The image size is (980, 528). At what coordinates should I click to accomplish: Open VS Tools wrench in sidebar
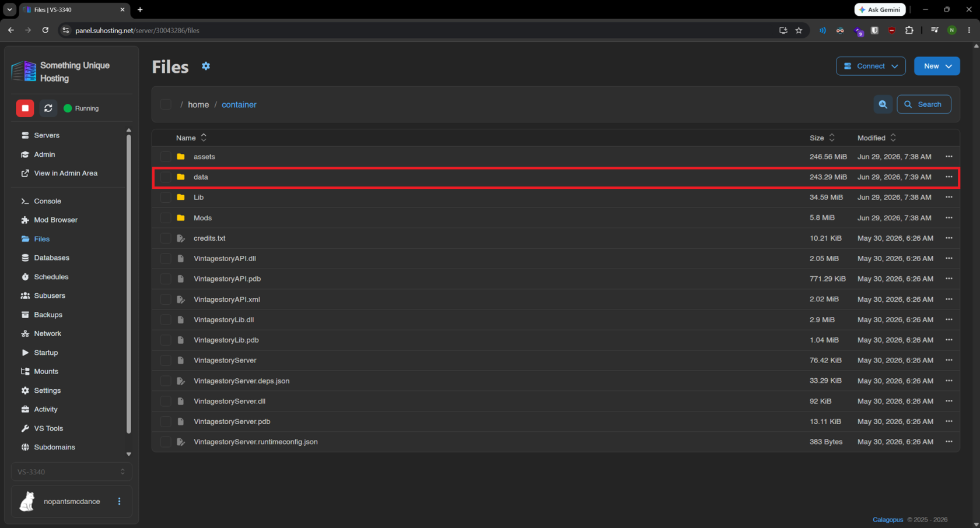[x=25, y=428]
